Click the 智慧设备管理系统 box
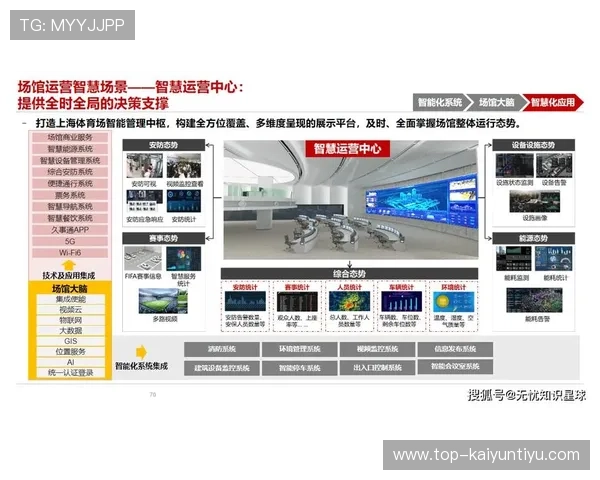Image resolution: width=600 pixels, height=480 pixels. tap(70, 160)
